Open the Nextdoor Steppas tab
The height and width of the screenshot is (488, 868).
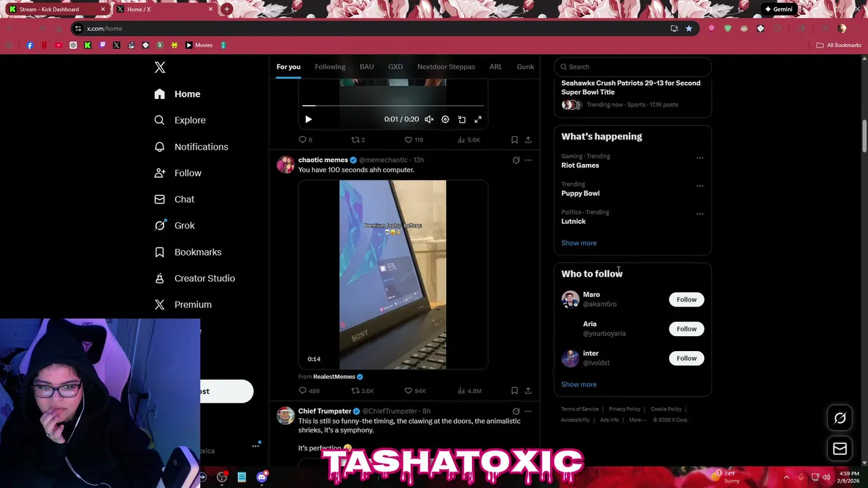tap(446, 66)
